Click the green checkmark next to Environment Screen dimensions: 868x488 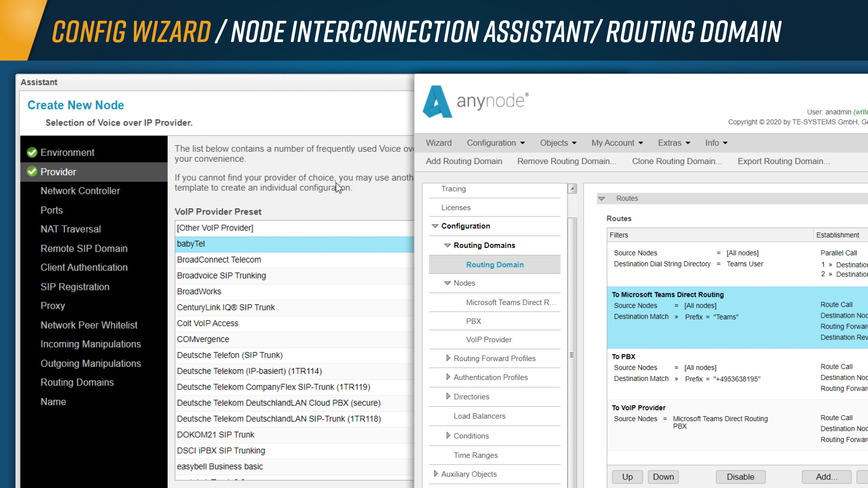click(32, 152)
